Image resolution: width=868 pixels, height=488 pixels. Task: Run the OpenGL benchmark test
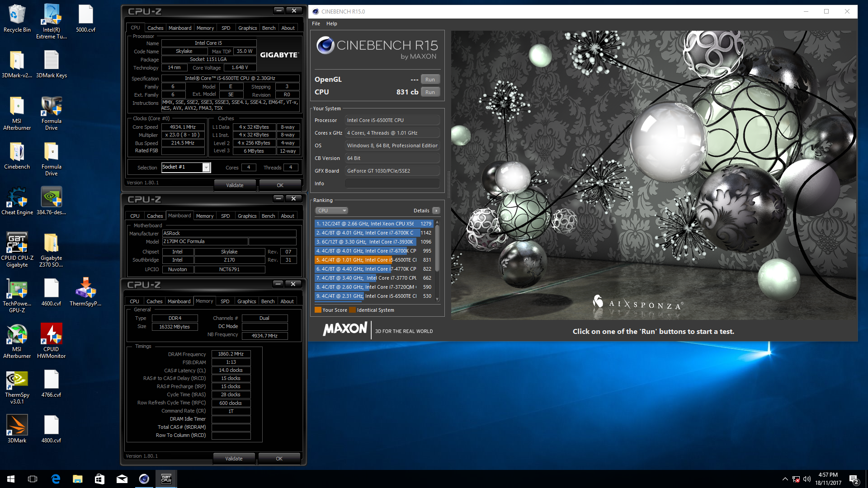click(x=430, y=80)
